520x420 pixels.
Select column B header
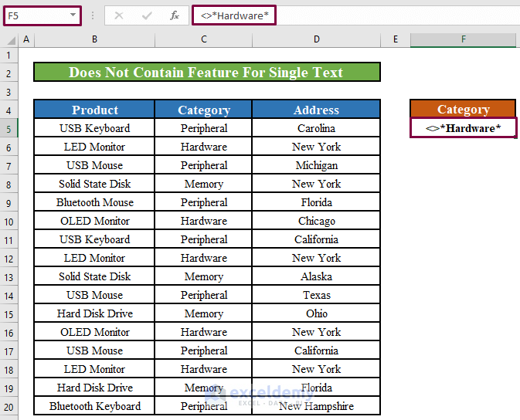[x=94, y=39]
